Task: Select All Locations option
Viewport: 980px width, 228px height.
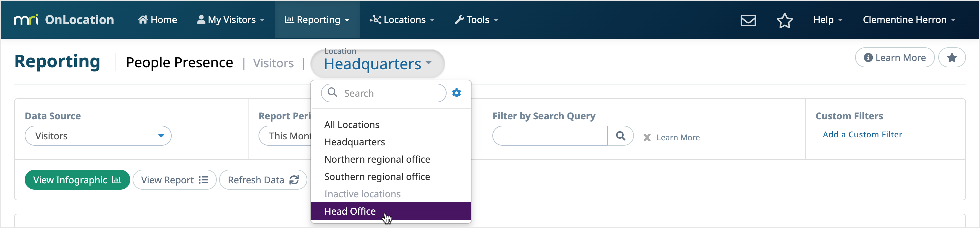Action: (x=391, y=124)
